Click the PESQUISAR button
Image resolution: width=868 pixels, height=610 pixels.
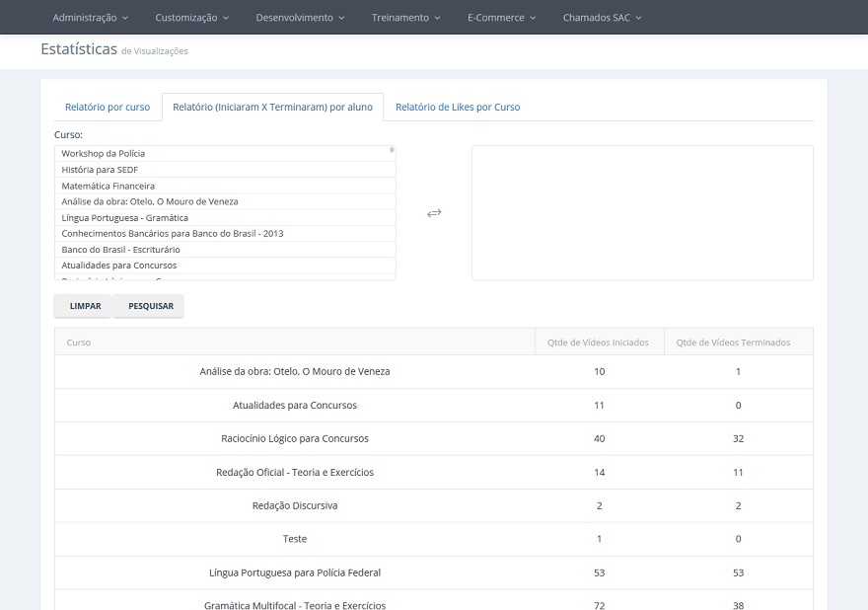(x=150, y=306)
